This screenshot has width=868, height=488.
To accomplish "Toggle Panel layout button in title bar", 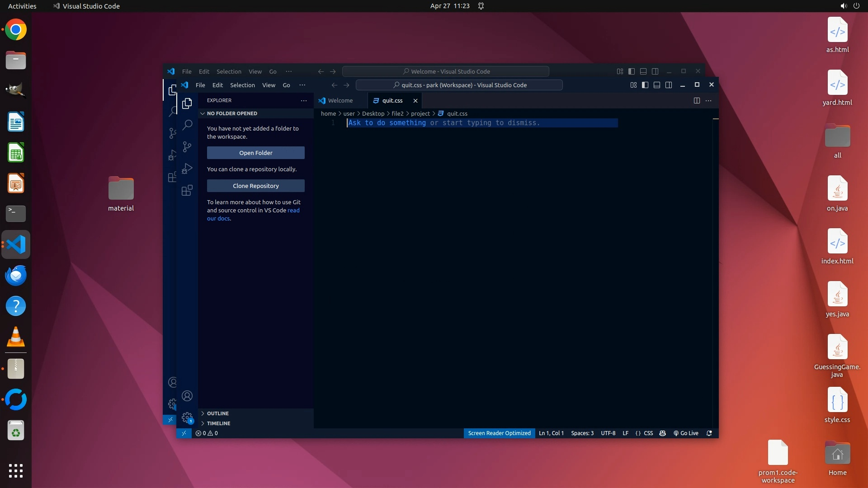I will coord(657,85).
